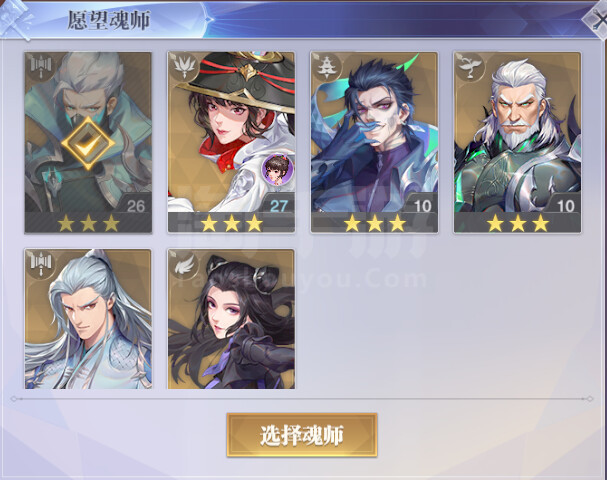Select the red-hat girl hero card

[x=231, y=142]
